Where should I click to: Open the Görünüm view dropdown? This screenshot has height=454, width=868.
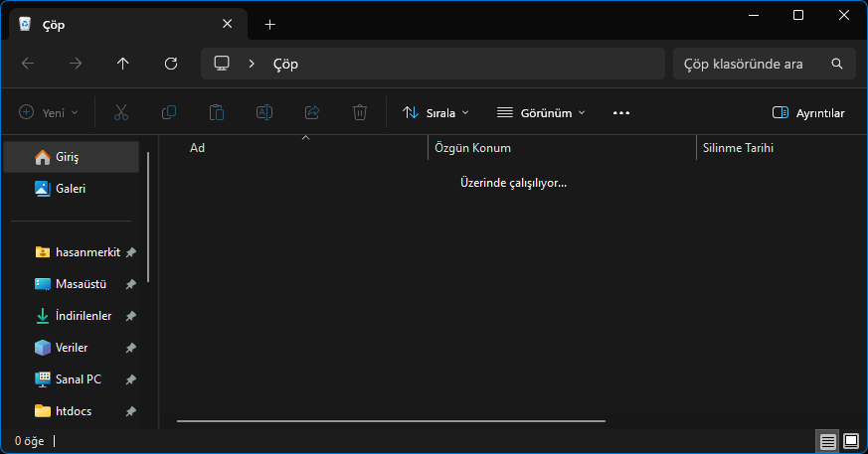(541, 113)
